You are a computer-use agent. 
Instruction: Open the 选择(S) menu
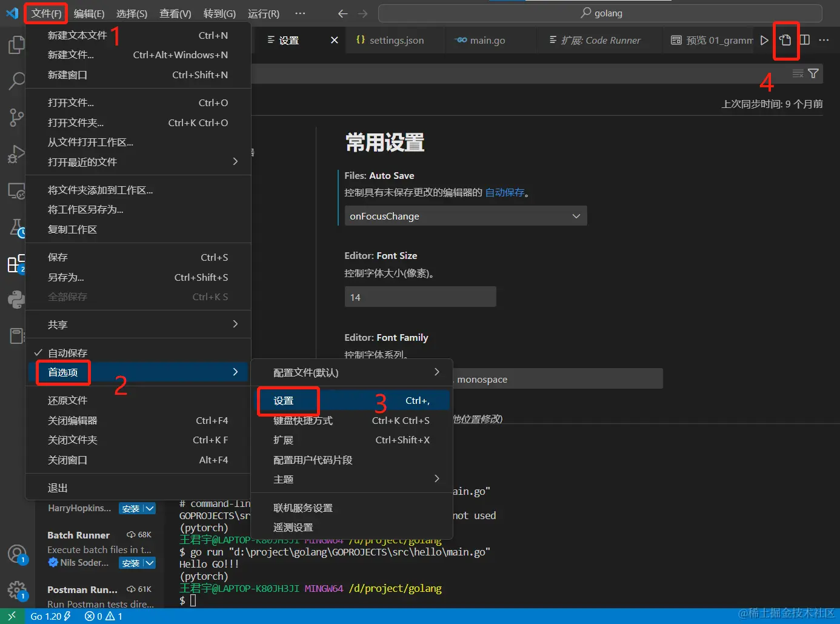132,13
